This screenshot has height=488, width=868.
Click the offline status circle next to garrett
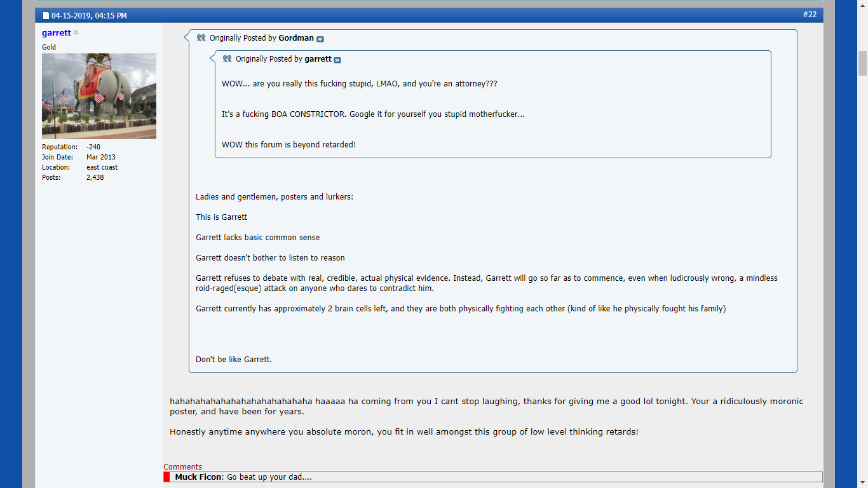tap(76, 32)
